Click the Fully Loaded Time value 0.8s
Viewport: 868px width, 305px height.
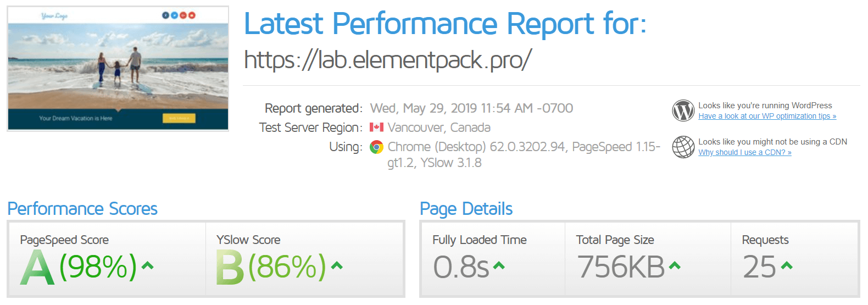tap(461, 267)
